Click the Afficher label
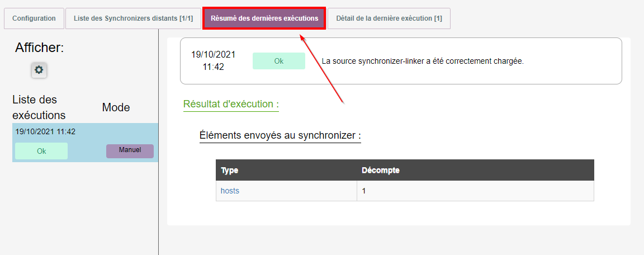Image resolution: width=644 pixels, height=255 pixels. tap(40, 48)
